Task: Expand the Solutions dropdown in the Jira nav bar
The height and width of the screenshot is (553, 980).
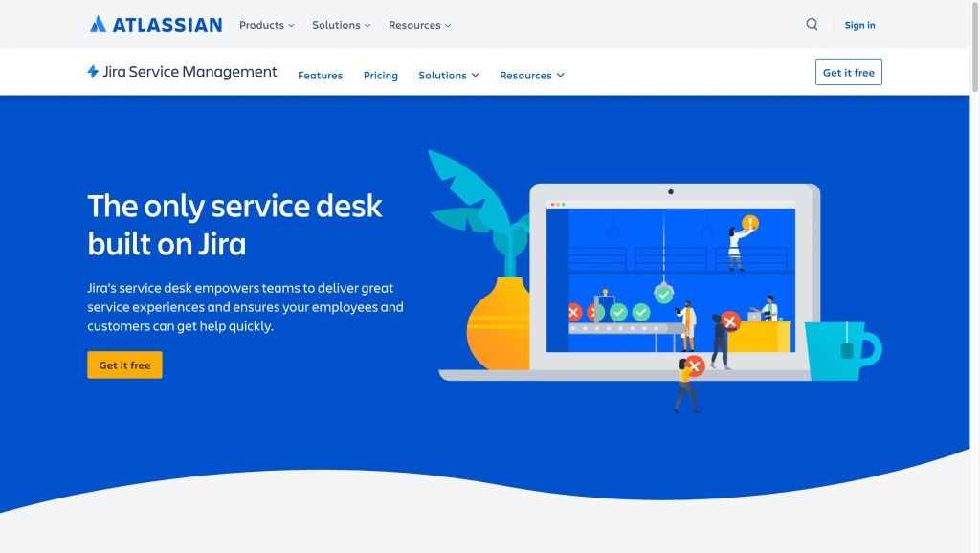Action: pos(448,74)
